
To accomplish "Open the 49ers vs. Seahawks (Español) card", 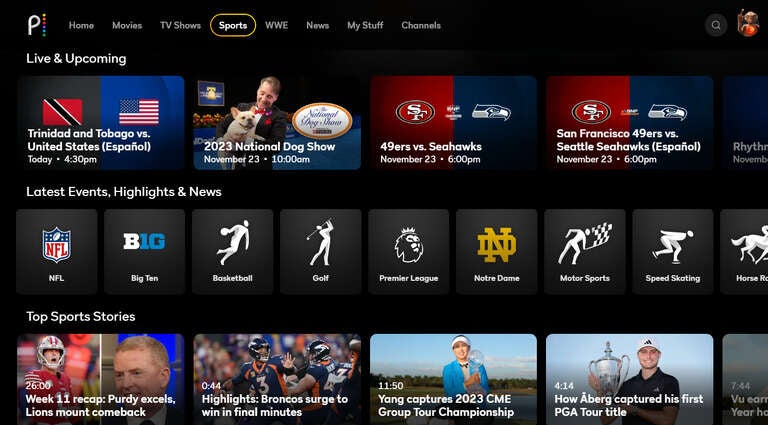I will point(629,122).
